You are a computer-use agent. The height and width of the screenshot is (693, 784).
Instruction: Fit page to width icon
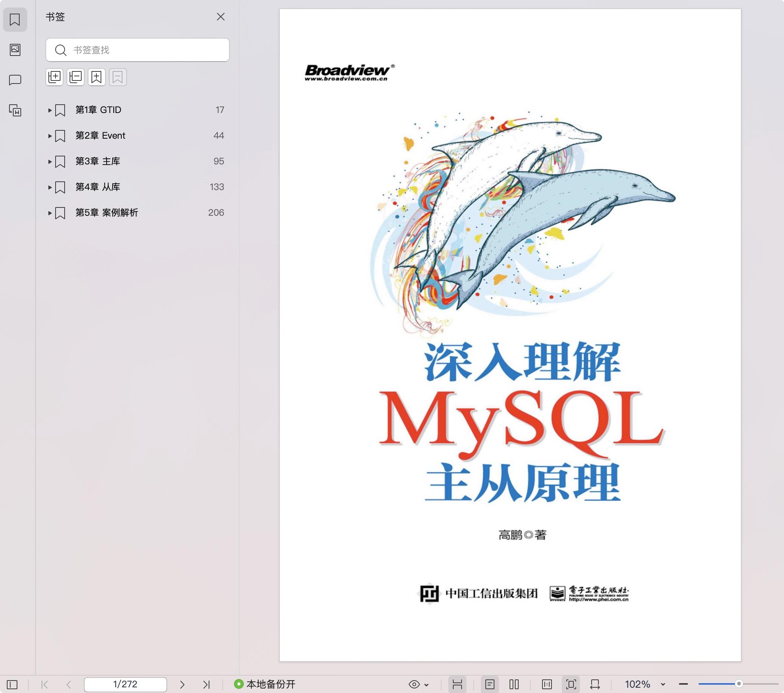point(595,684)
